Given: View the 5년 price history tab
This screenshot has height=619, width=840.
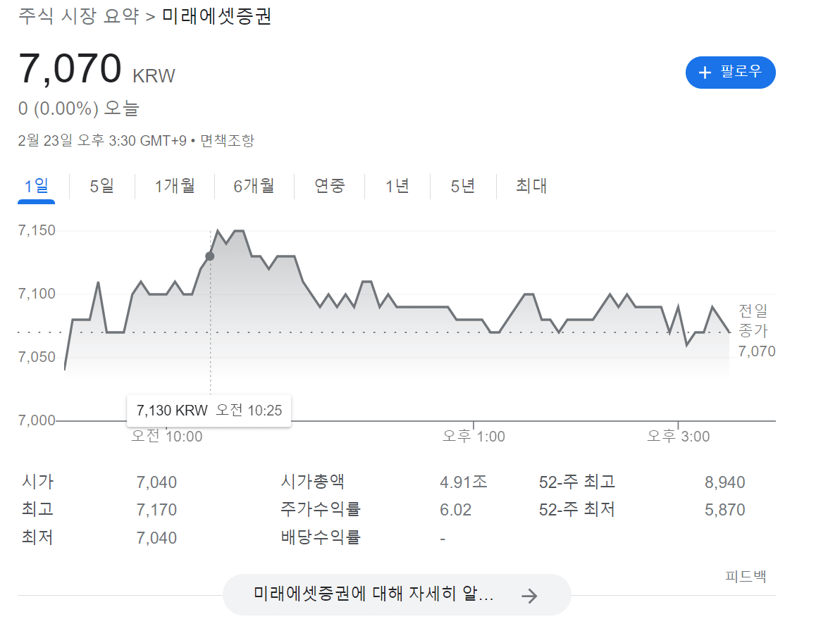Looking at the screenshot, I should tap(463, 187).
